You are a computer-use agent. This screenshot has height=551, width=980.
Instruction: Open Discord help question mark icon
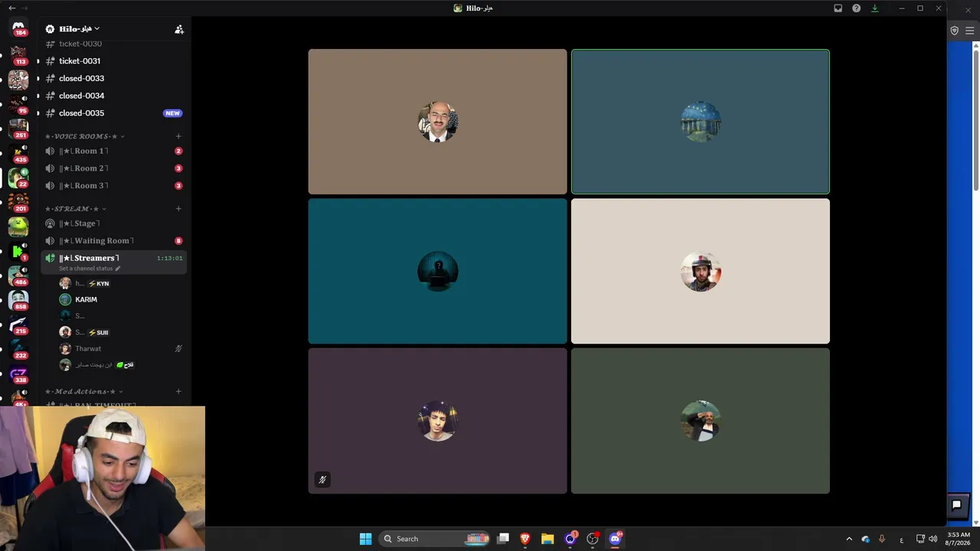tap(856, 8)
